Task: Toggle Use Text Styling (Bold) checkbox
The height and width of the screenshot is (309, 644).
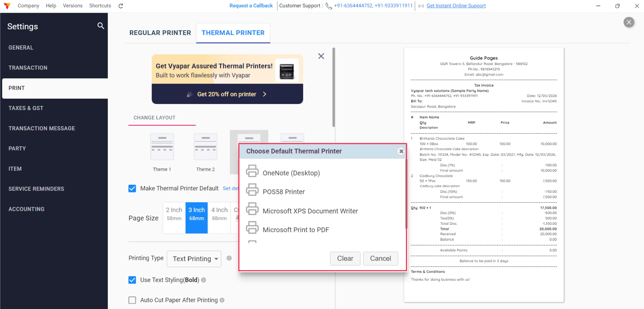Action: point(132,280)
